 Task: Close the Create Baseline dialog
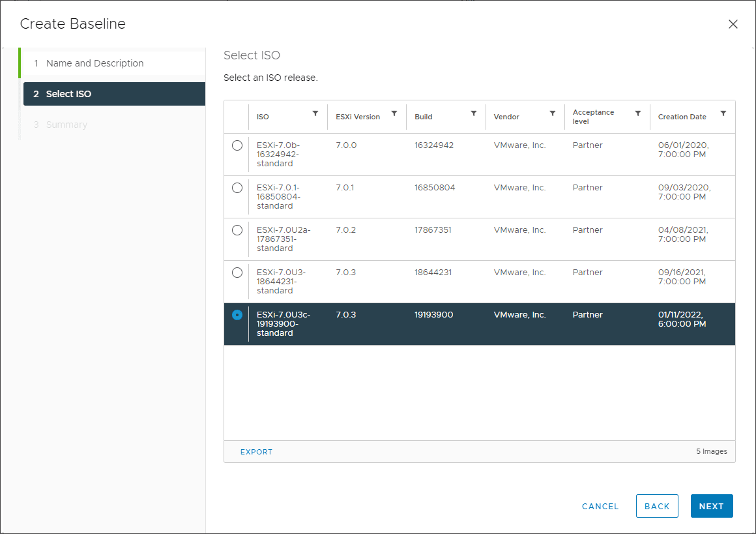coord(733,24)
